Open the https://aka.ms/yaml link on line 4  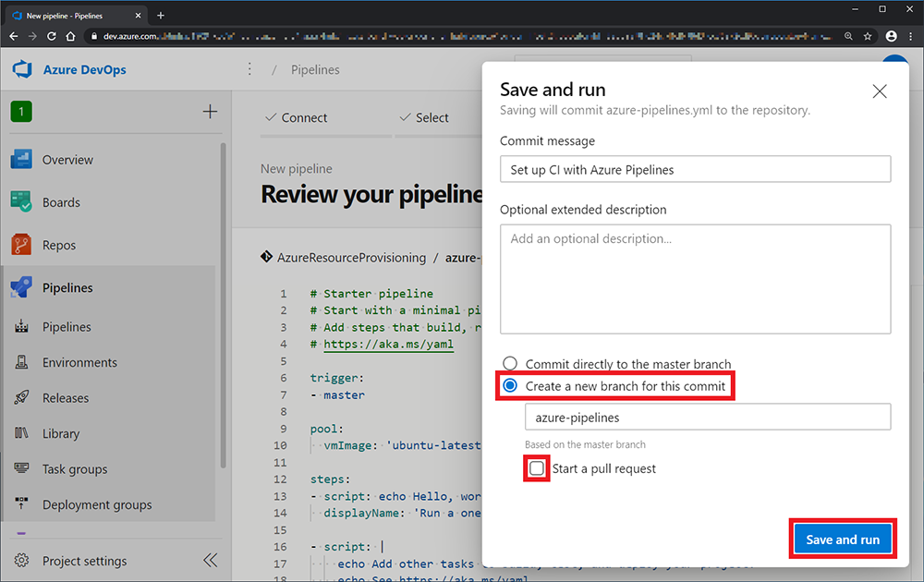(x=388, y=344)
